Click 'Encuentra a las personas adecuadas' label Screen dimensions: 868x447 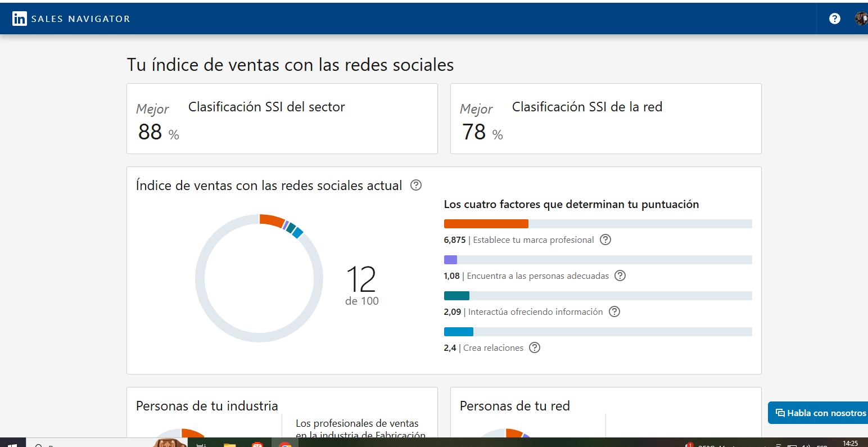coord(538,276)
